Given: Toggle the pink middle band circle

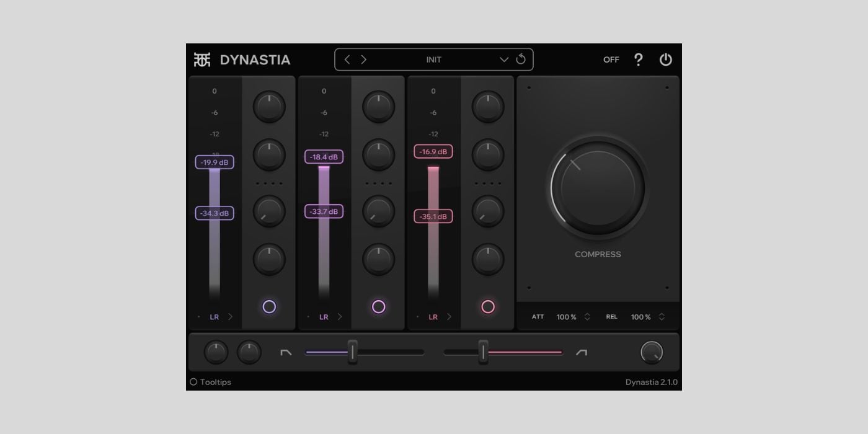Looking at the screenshot, I should [378, 307].
